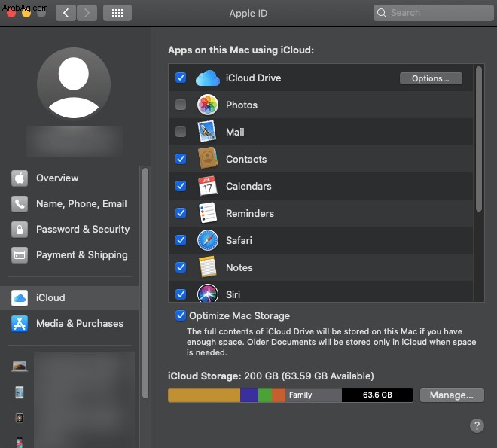Viewport: 497px width, 448px height.
Task: Uncheck the Reminders checkbox
Action: click(x=181, y=213)
